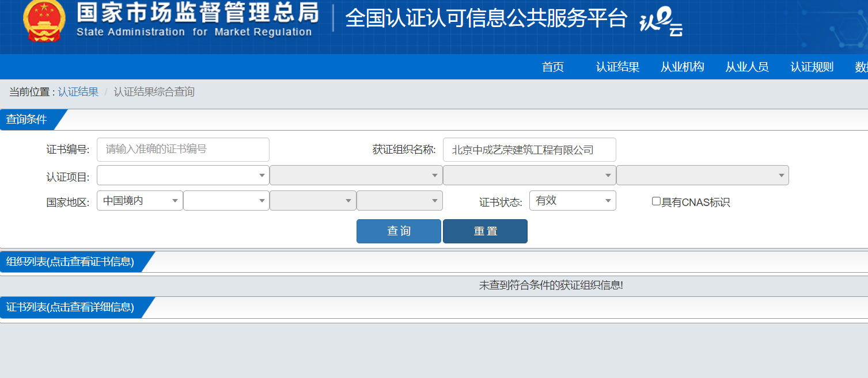Viewport: 868px width, 378px height.
Task: Open the 从业人员 navigation menu
Action: [x=747, y=67]
